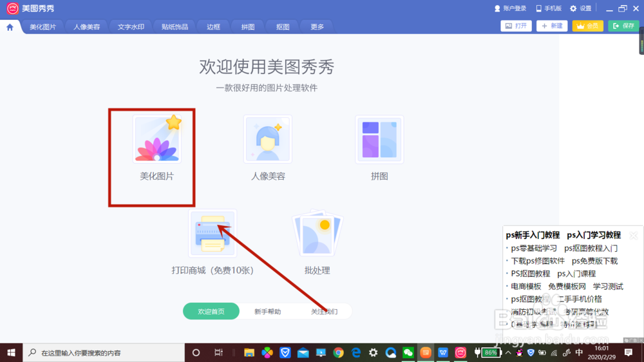Open ad link 学习测试
Screen dimensions: 644x362
click(608, 287)
